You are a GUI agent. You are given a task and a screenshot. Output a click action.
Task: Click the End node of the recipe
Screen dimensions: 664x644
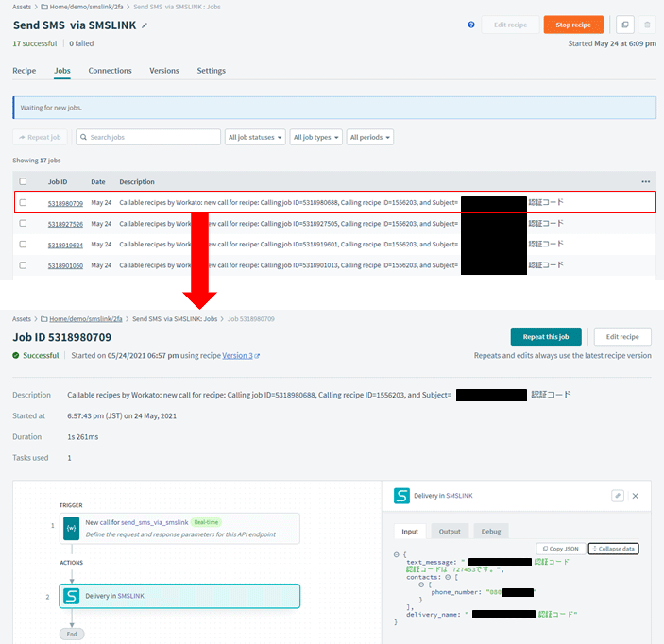72,634
